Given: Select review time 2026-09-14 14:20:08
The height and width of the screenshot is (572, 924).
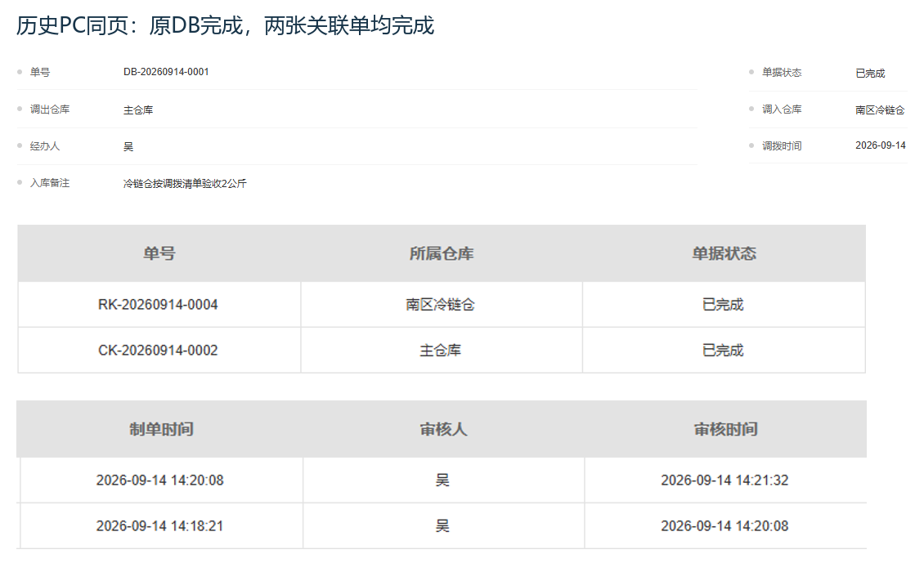Looking at the screenshot, I should [724, 526].
